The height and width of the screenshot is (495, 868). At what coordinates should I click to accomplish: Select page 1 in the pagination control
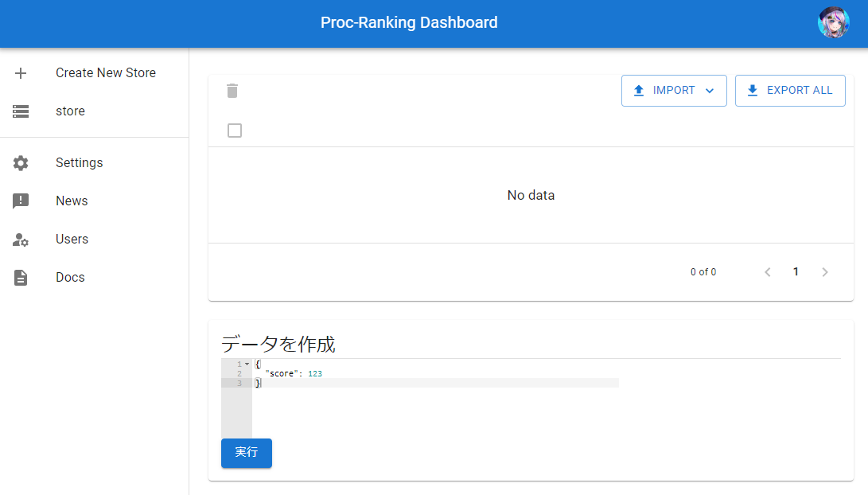[796, 271]
